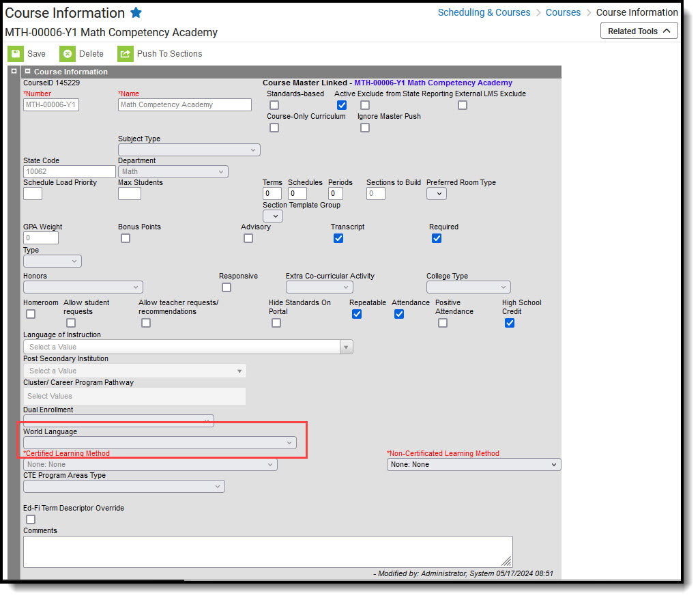700x600 pixels.
Task: Click the plus icon in sidebar
Action: (14, 71)
